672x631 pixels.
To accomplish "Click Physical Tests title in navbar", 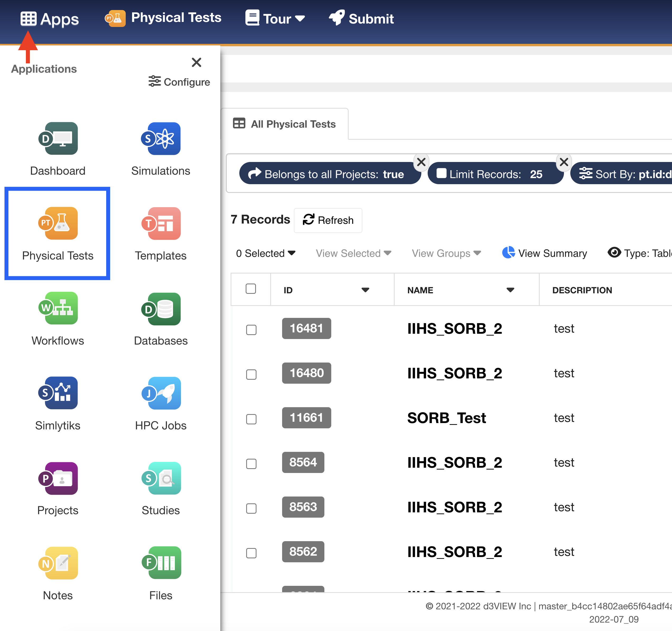I will point(176,18).
